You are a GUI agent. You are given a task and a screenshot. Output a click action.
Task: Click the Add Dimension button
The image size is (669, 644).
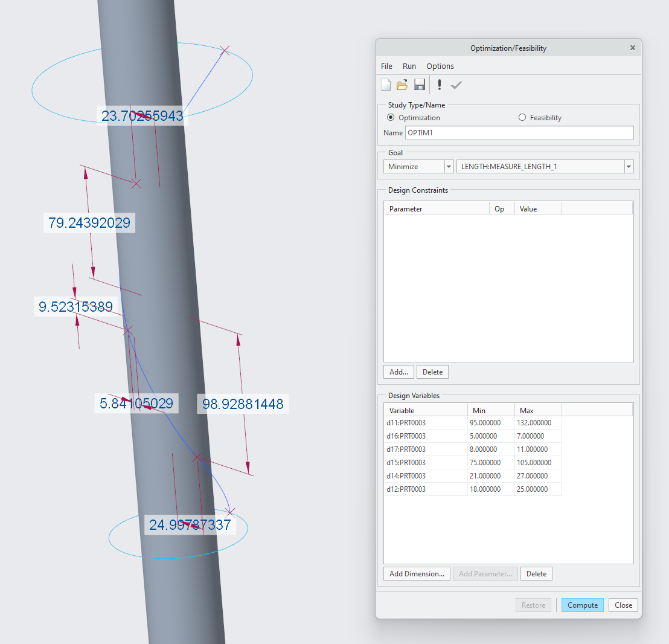pyautogui.click(x=417, y=573)
